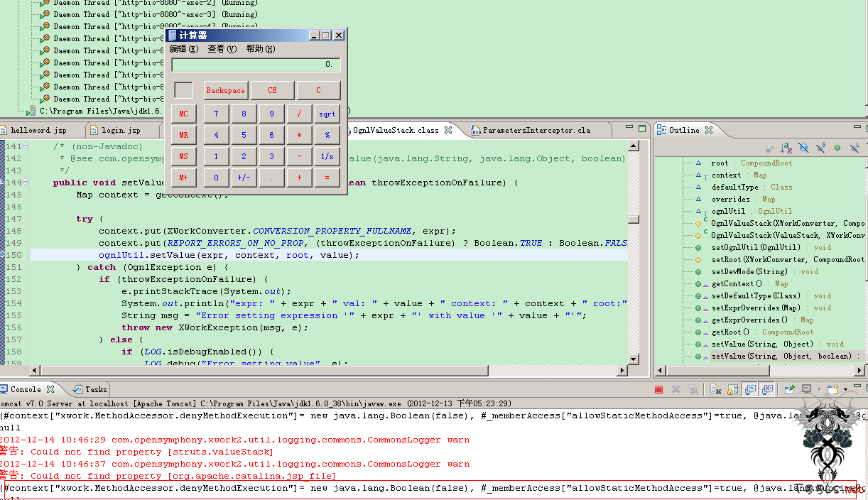Open the ParametersInterceptor.class editor tab
The width and height of the screenshot is (868, 500).
pos(536,130)
